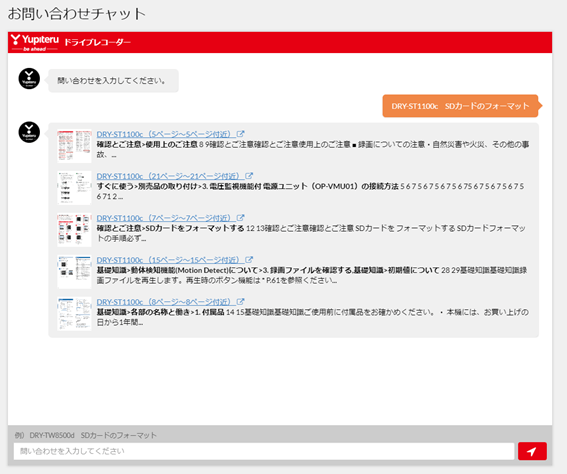Click the SDカードをフォーマットする result description
The image size is (567, 474).
coord(311,233)
